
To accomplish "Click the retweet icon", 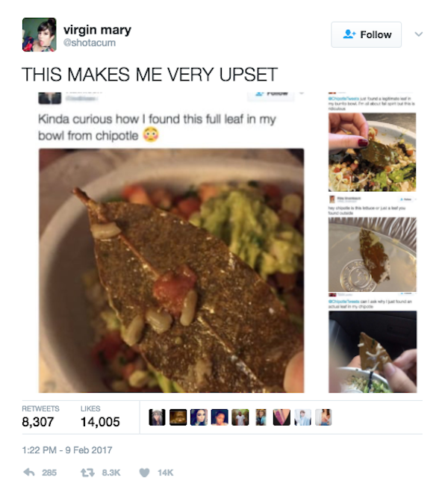I will point(87,473).
